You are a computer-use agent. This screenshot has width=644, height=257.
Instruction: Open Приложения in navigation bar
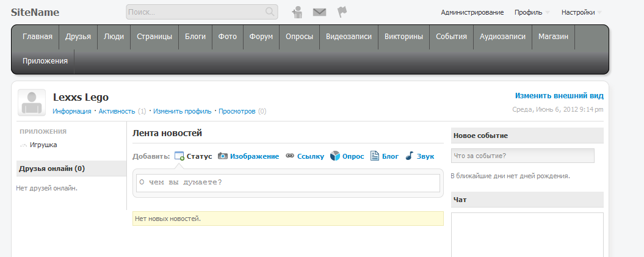click(45, 61)
